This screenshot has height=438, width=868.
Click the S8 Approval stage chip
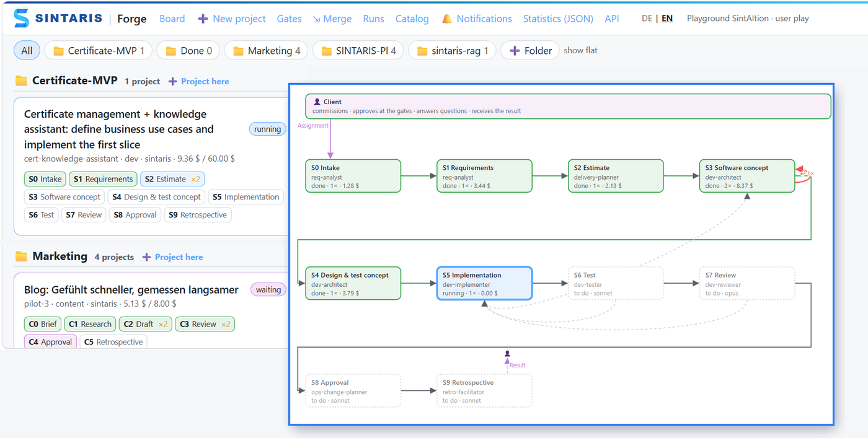pyautogui.click(x=135, y=215)
